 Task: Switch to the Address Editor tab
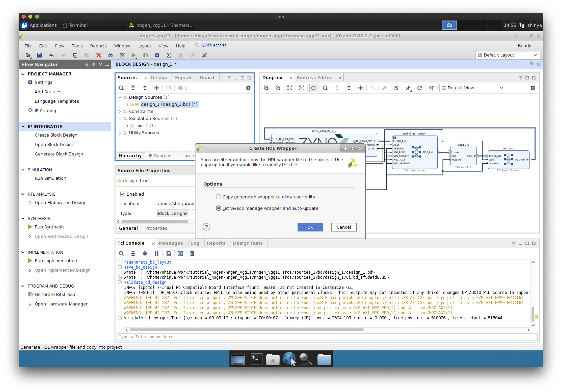(x=314, y=78)
